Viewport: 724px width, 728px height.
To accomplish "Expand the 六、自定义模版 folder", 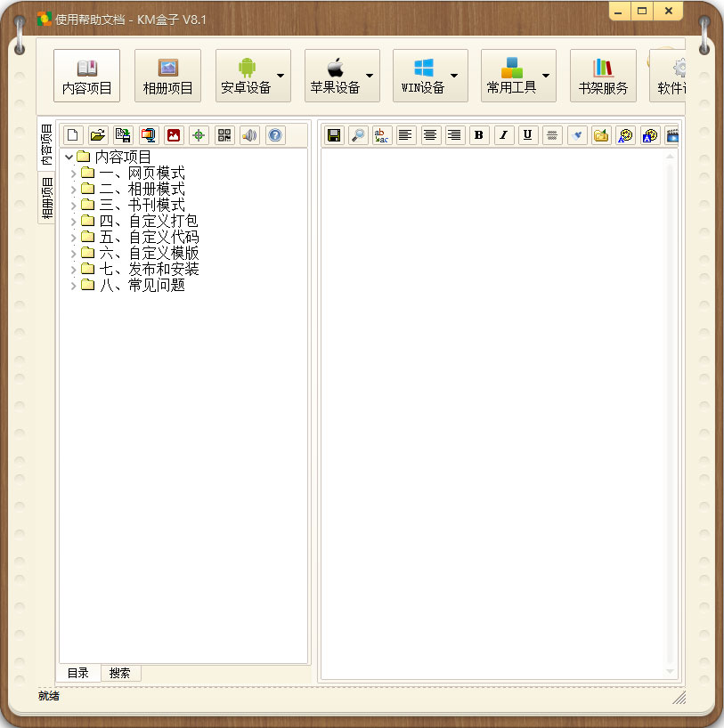I will (x=73, y=254).
